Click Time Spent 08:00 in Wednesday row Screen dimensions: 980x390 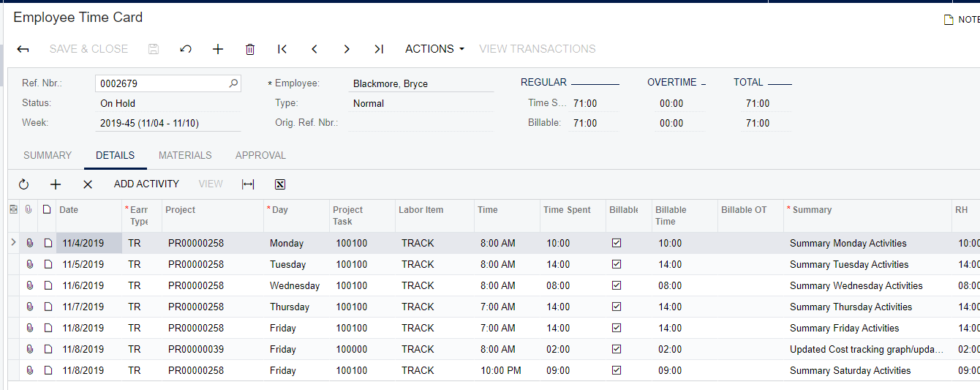coord(573,285)
